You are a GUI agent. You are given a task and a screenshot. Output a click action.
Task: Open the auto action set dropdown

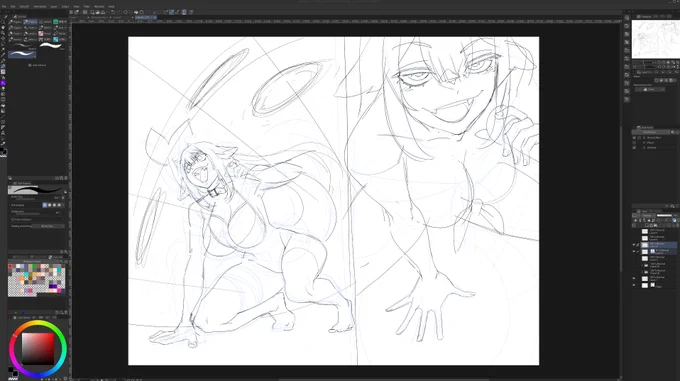tap(651, 132)
